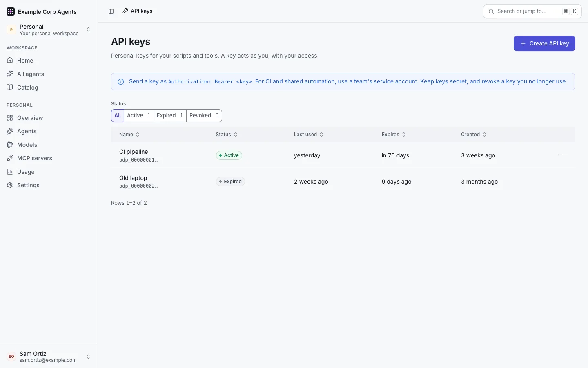Image resolution: width=588 pixels, height=368 pixels.
Task: Click the ⌘ K shortcut hint
Action: pyautogui.click(x=570, y=11)
